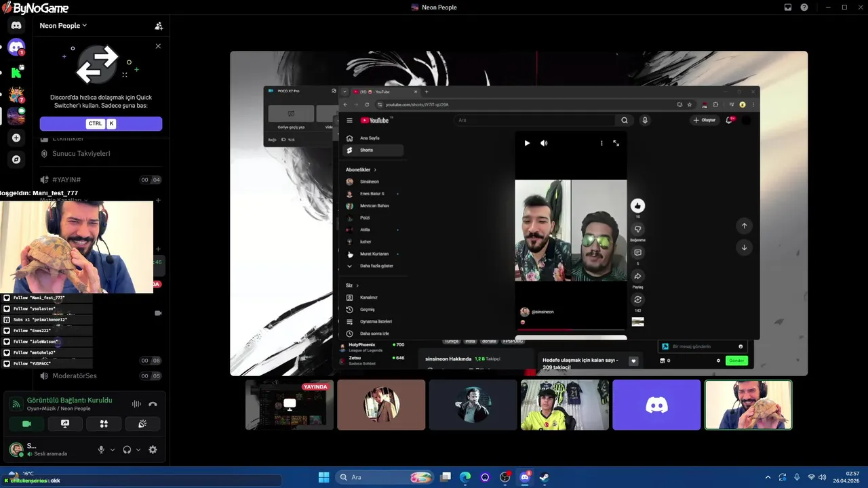Select the purple Discord logo participant tile
This screenshot has width=868, height=488.
(656, 405)
